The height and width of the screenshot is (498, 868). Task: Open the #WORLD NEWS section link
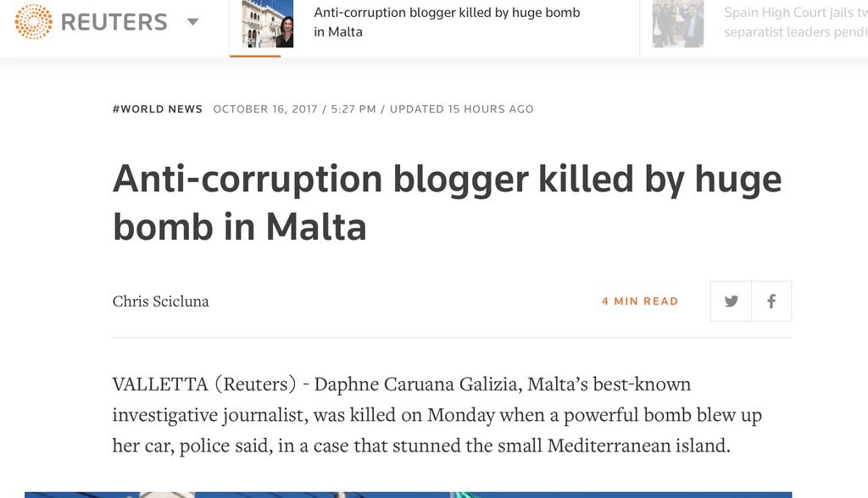[158, 109]
